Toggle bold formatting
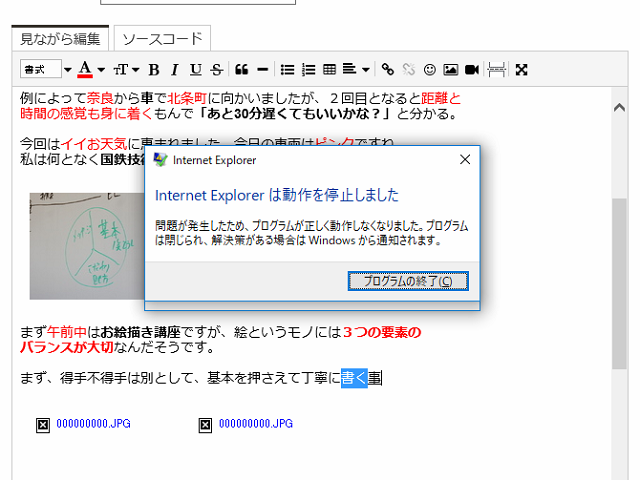The height and width of the screenshot is (480, 640). coord(154,70)
